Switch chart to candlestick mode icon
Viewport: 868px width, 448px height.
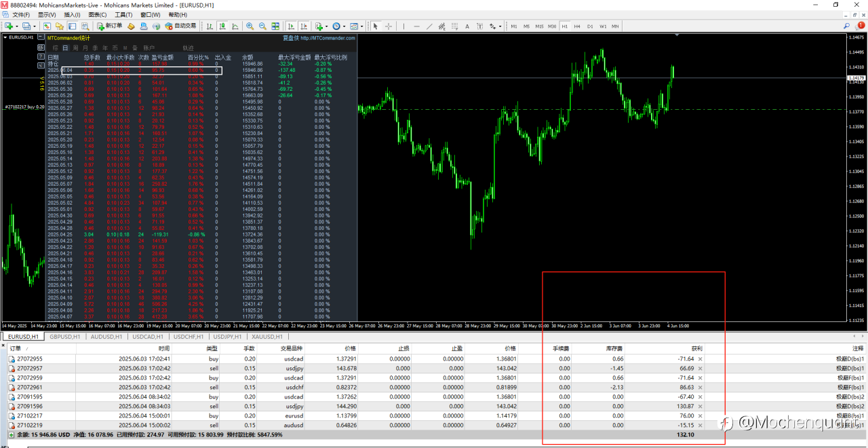[x=222, y=26]
